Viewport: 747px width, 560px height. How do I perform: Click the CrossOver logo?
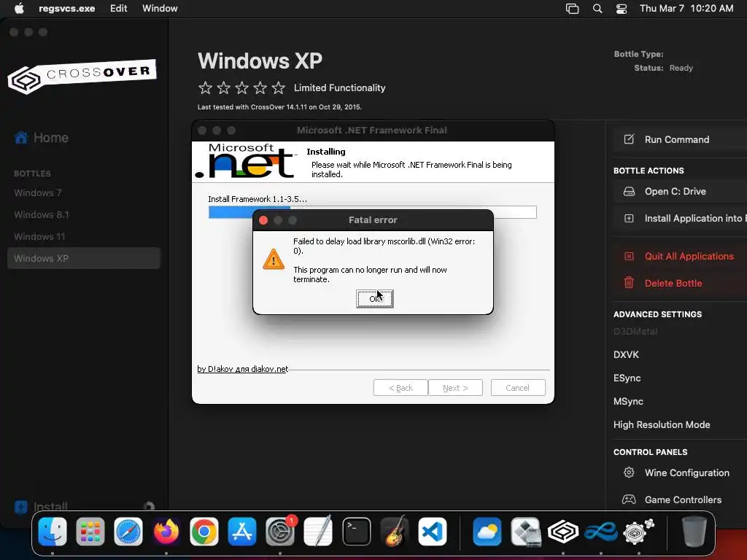click(82, 76)
